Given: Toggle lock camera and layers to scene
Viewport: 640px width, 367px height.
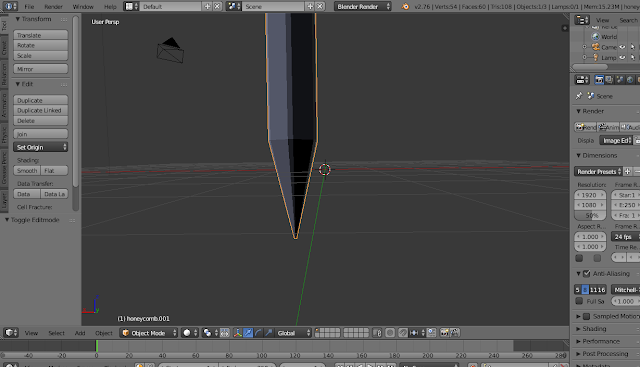Looking at the screenshot, I should pos(377,333).
